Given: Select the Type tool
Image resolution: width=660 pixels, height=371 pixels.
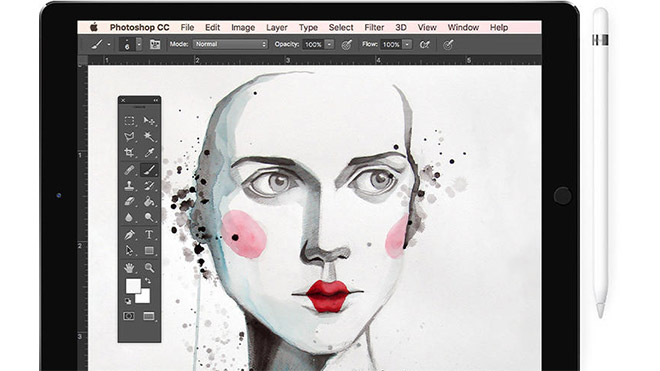Looking at the screenshot, I should point(149,235).
